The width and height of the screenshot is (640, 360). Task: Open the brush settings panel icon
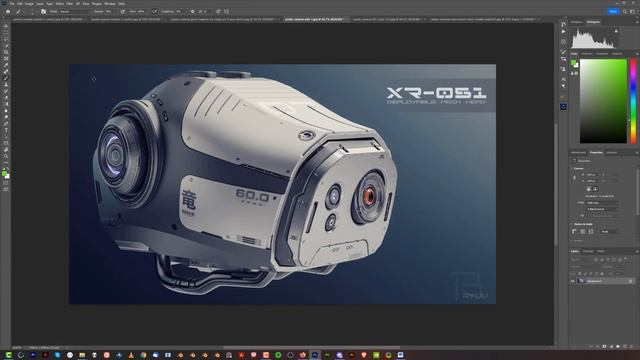point(43,11)
